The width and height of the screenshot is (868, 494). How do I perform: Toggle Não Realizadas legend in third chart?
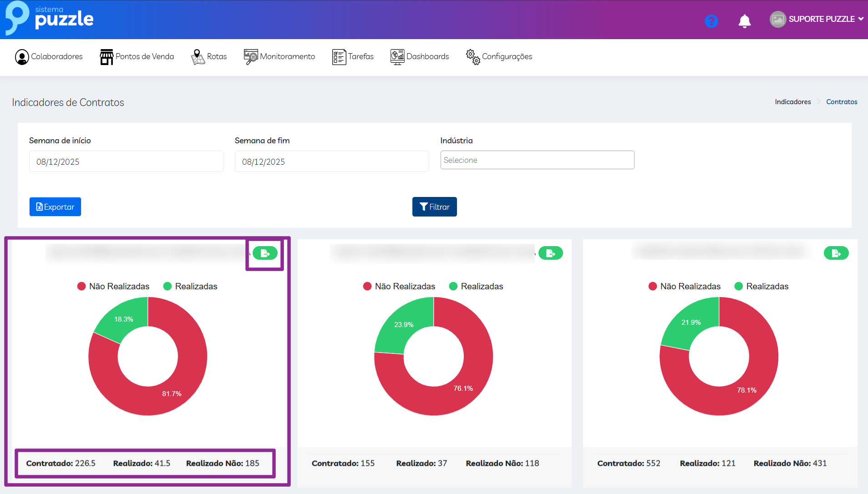pos(685,286)
